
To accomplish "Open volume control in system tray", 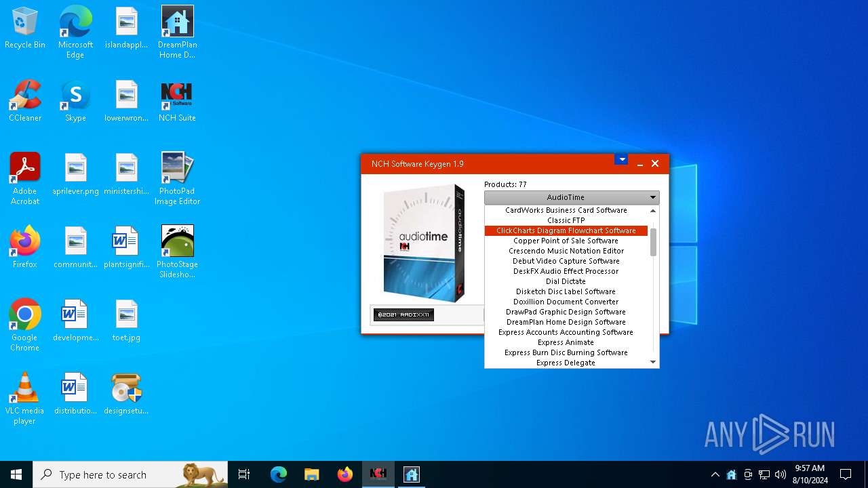I will coord(781,474).
